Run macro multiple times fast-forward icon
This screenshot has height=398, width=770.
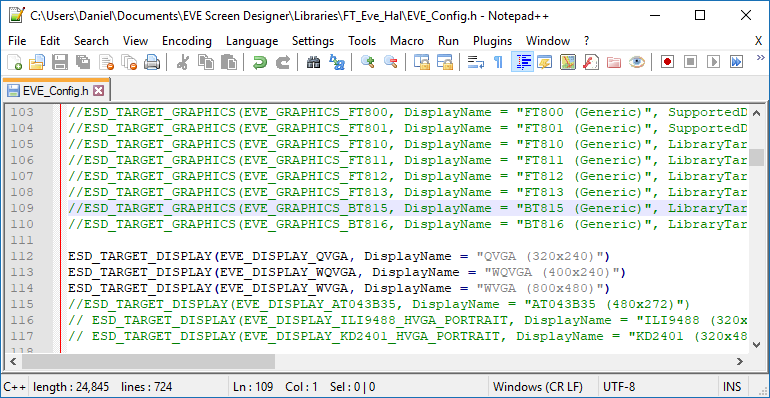point(736,62)
